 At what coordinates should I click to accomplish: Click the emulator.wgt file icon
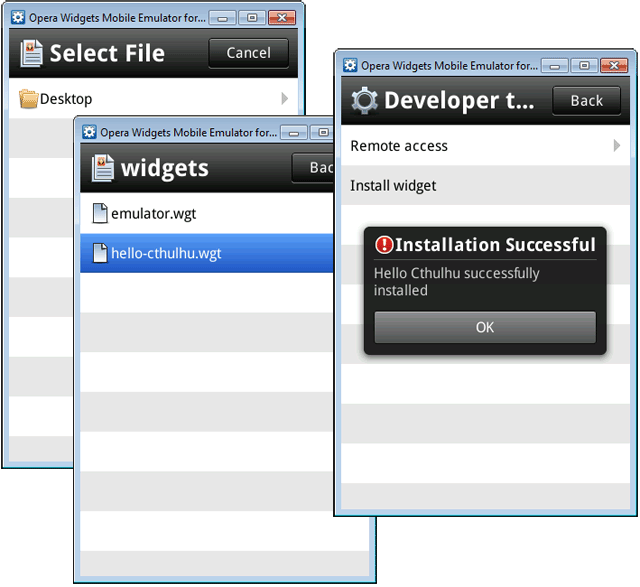click(100, 213)
